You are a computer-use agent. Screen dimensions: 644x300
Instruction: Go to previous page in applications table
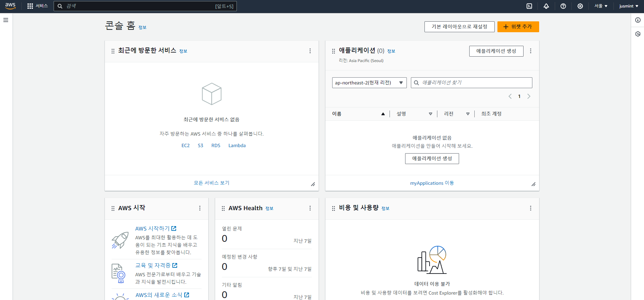pos(510,96)
